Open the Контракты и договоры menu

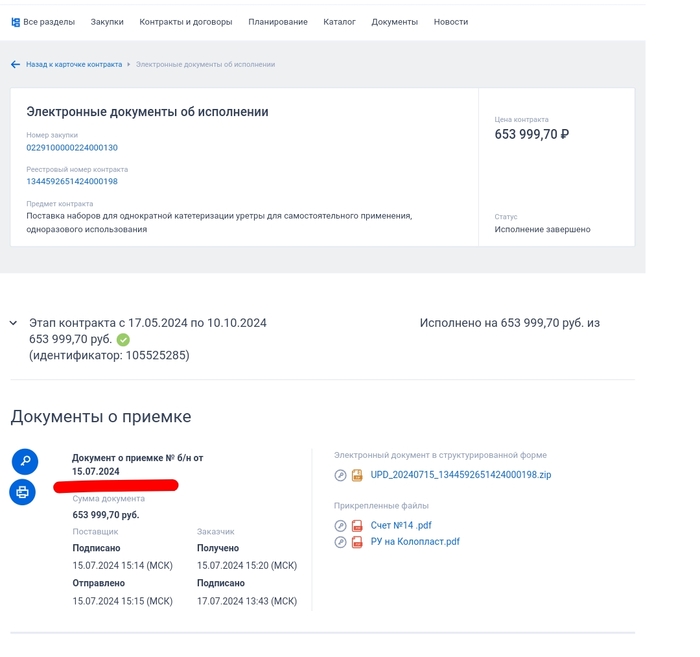pyautogui.click(x=185, y=22)
